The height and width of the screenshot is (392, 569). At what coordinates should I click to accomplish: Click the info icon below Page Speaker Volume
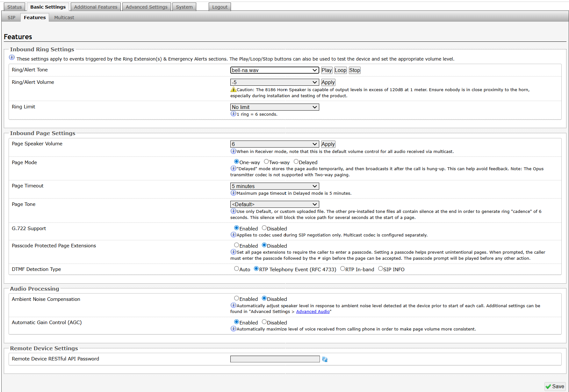[234, 151]
